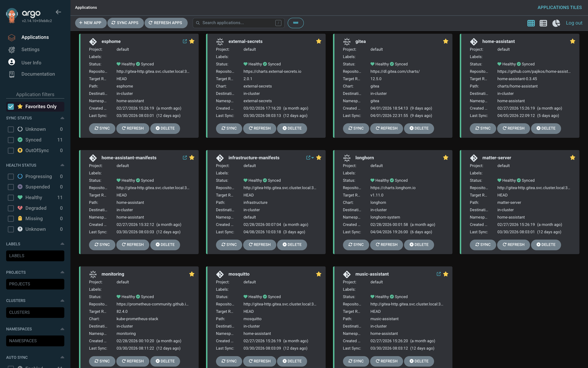Image resolution: width=588 pixels, height=368 pixels.
Task: Refresh the longhorn application
Action: [386, 245]
